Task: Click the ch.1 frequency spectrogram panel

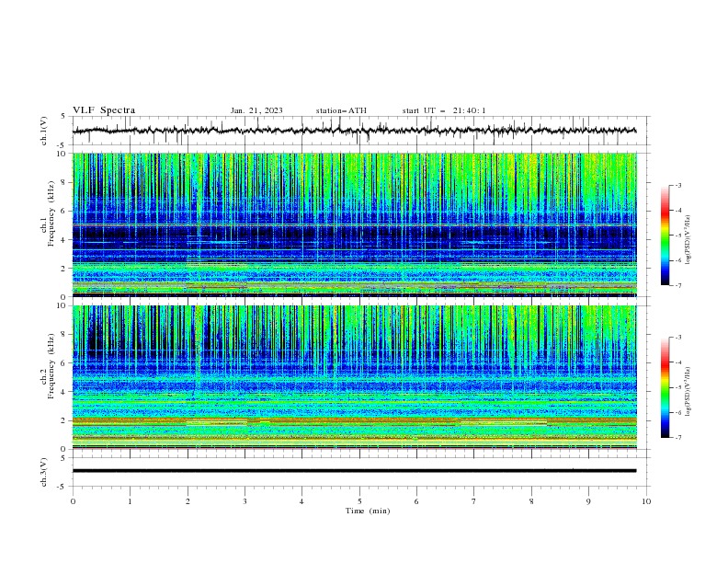Action: point(354,224)
